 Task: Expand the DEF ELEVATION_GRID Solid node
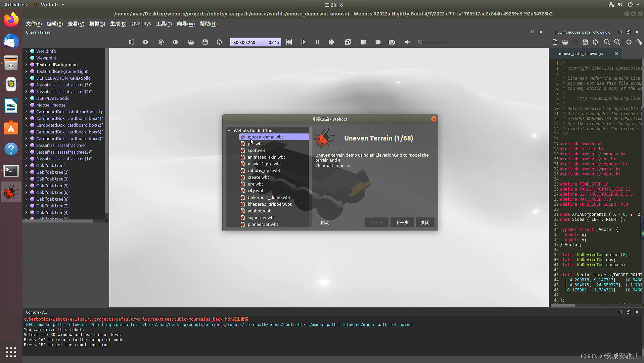pyautogui.click(x=26, y=78)
